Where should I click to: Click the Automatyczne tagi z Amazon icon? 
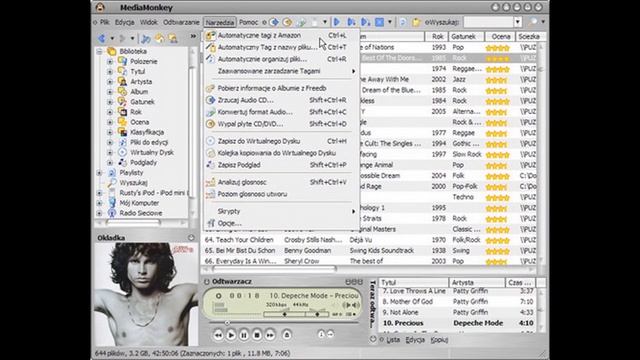210,36
